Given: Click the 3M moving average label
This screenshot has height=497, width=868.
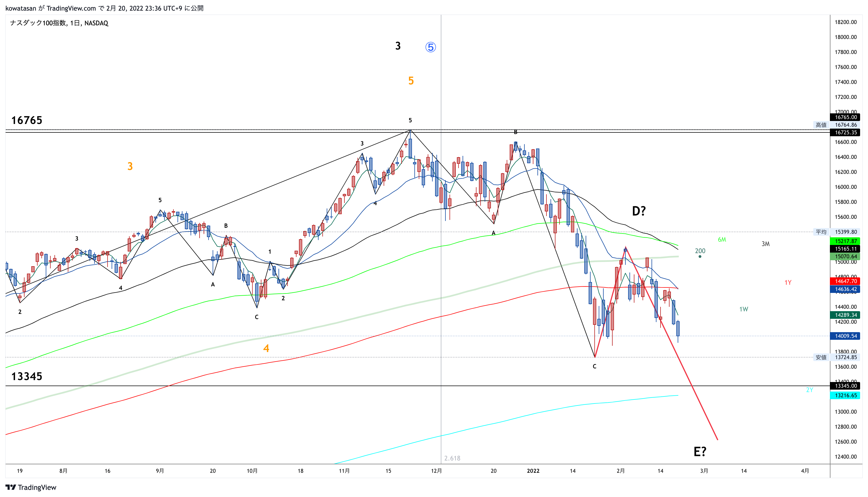Looking at the screenshot, I should pos(765,244).
